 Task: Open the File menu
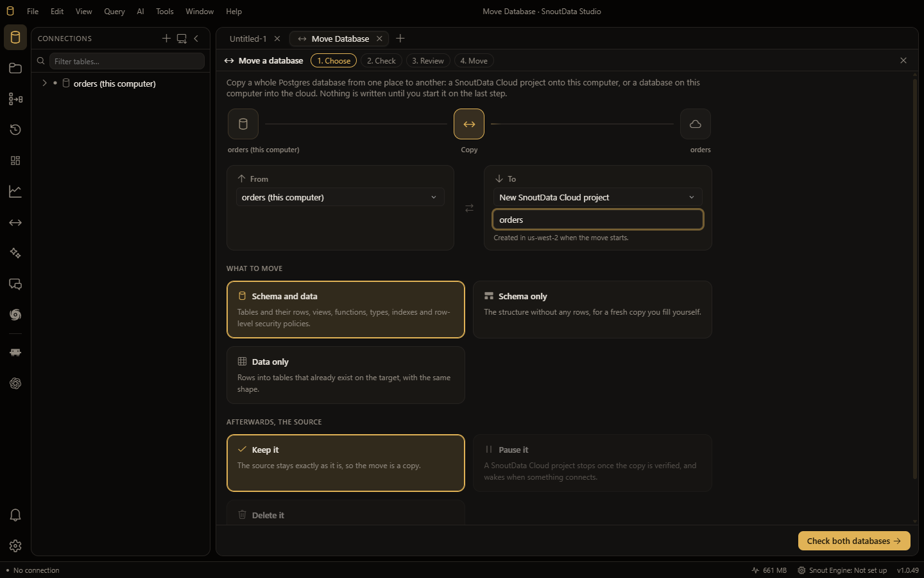click(33, 12)
